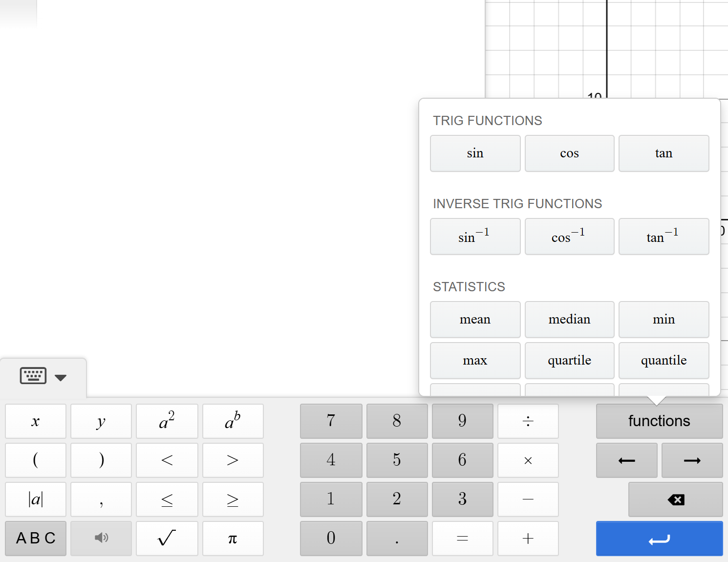Select the a^b exponent key

point(233,421)
